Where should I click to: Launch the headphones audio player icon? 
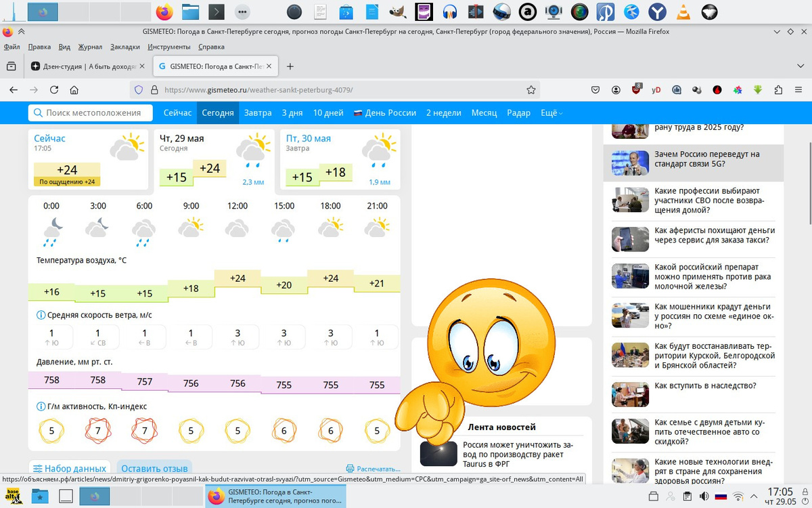pyautogui.click(x=450, y=12)
